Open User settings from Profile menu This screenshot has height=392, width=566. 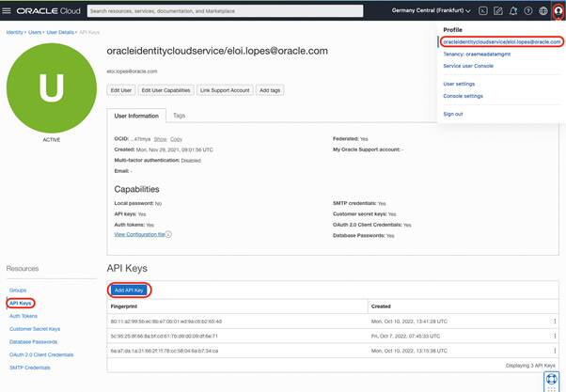[x=459, y=84]
